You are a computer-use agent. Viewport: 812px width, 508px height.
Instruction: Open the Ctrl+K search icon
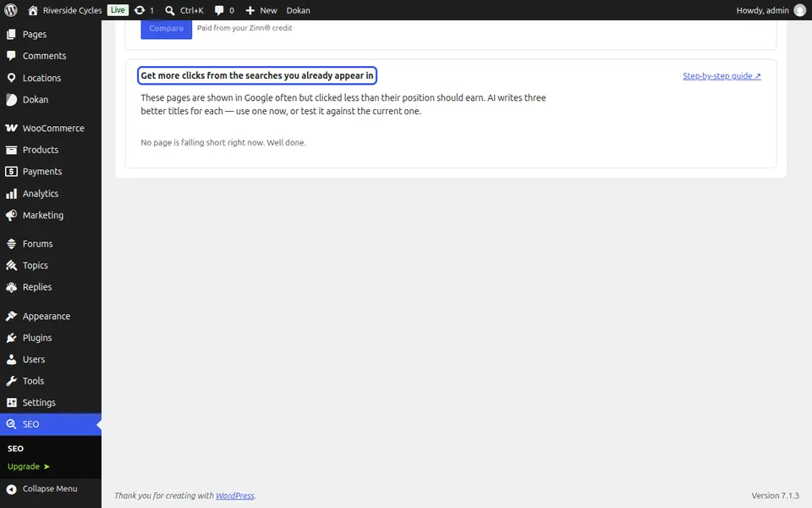(170, 10)
